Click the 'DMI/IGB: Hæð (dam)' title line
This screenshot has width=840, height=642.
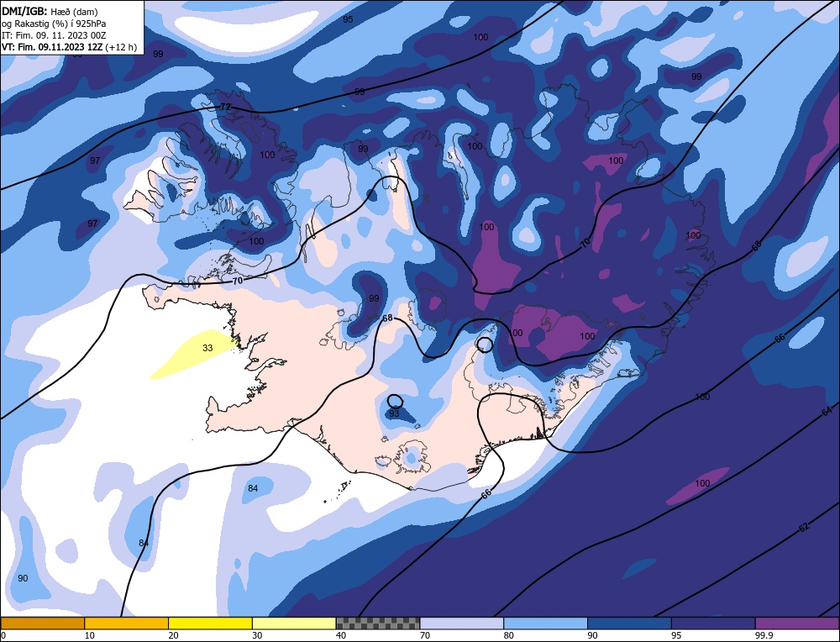pos(50,12)
